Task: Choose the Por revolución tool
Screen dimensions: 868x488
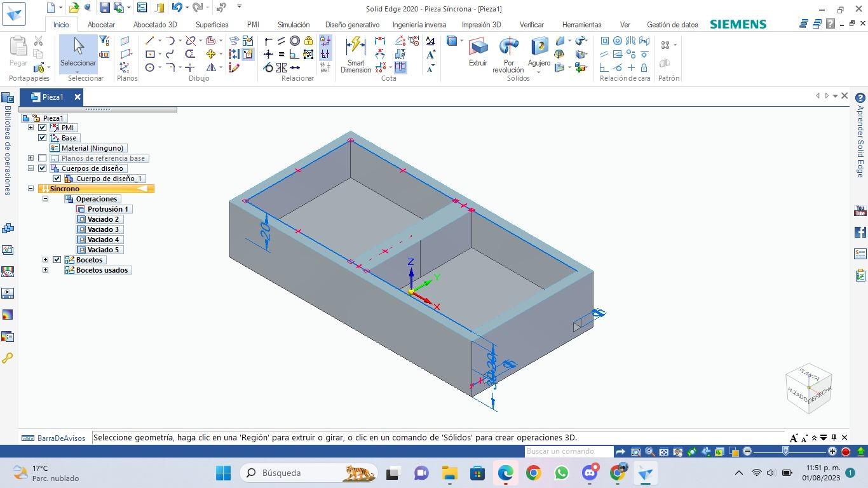Action: [508, 55]
